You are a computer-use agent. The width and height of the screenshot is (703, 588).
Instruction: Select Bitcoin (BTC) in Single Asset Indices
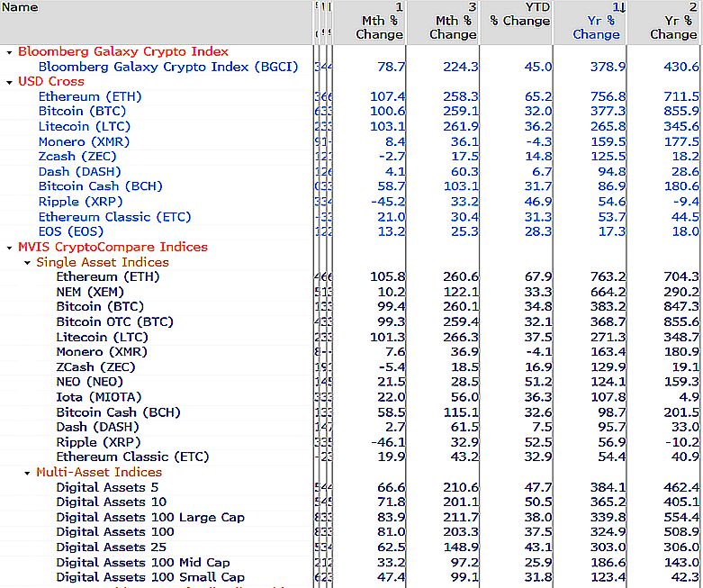[x=100, y=307]
